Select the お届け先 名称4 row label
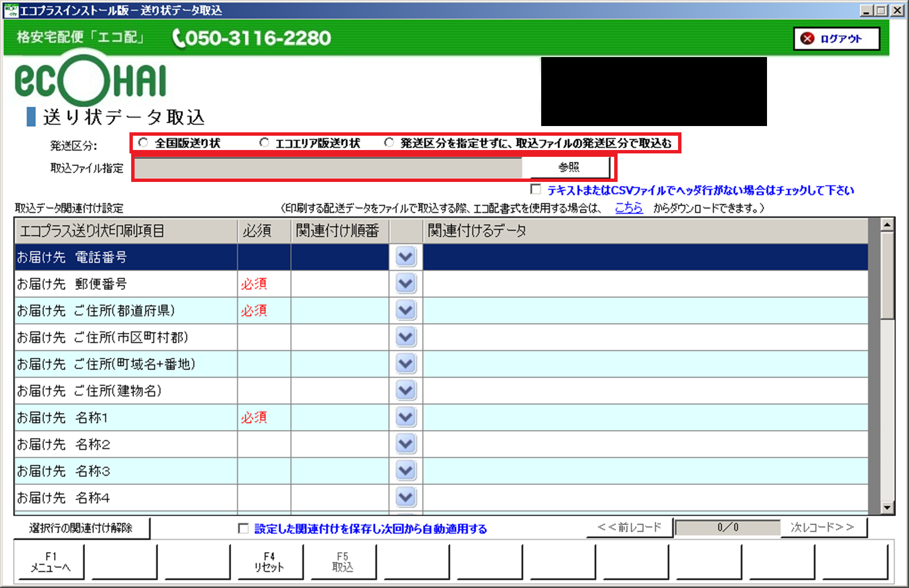Screen dimensions: 909x588 [x=63, y=498]
